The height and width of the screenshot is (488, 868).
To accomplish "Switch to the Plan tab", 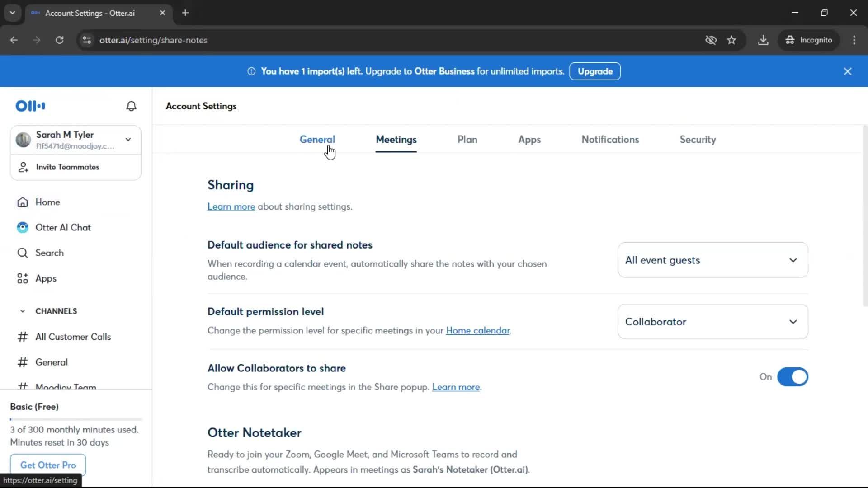I will (467, 140).
